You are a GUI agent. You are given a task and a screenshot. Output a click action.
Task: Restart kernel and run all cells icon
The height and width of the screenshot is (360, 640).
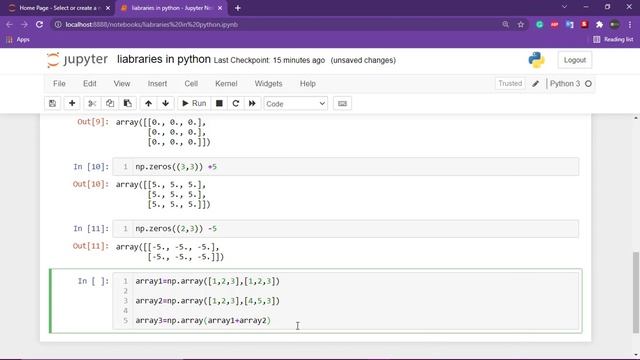(252, 104)
